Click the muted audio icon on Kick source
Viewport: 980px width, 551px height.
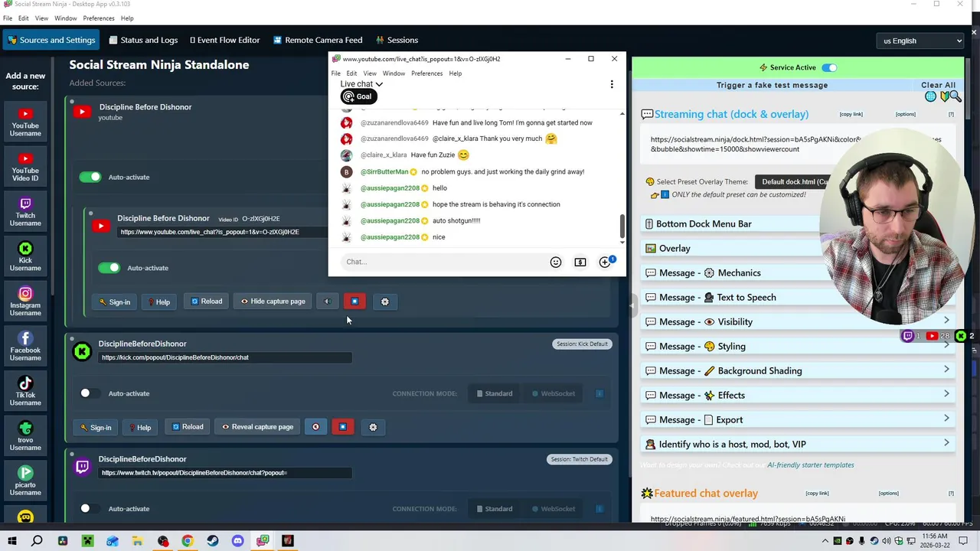coord(315,427)
